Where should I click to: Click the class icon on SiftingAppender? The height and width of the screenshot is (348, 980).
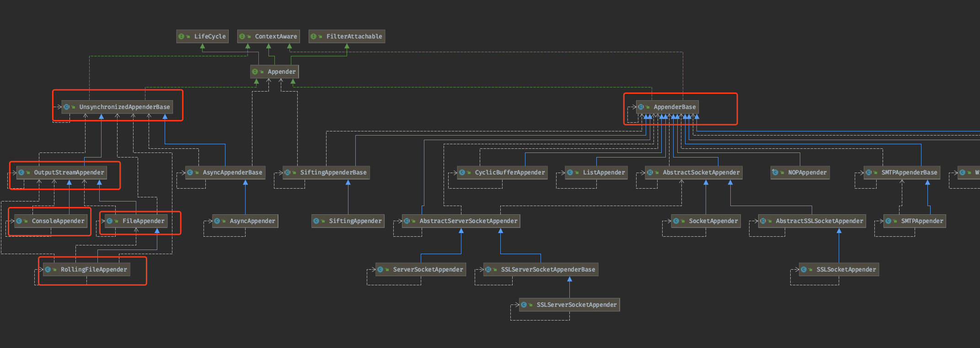[316, 221]
